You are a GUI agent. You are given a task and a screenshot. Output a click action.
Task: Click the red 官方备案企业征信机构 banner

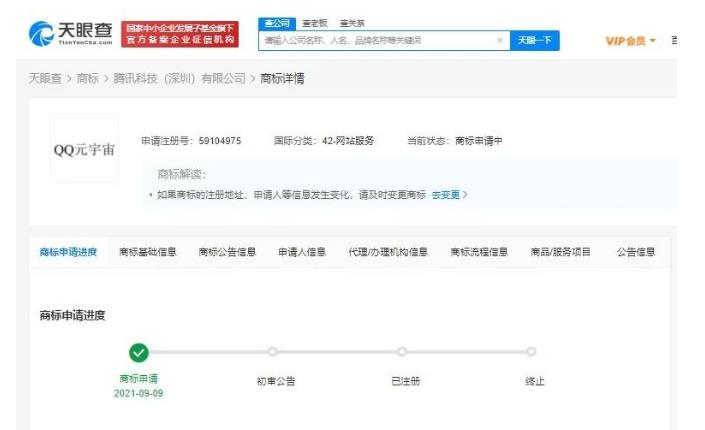point(180,34)
